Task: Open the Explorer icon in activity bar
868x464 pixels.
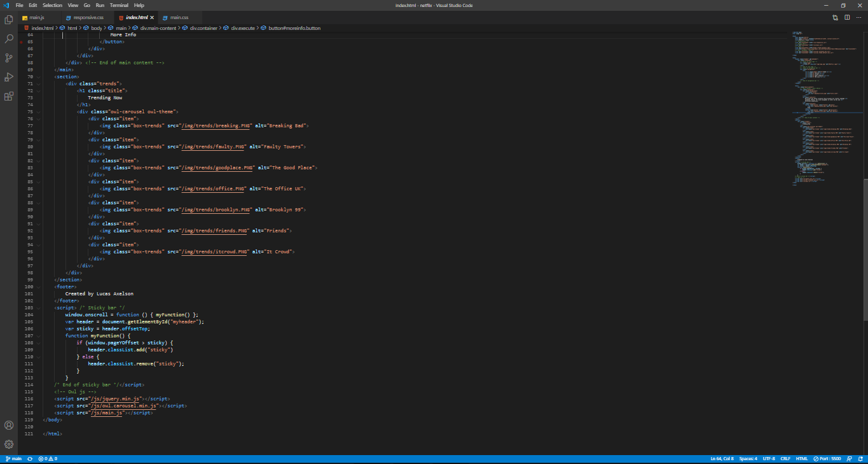Action: (x=8, y=19)
